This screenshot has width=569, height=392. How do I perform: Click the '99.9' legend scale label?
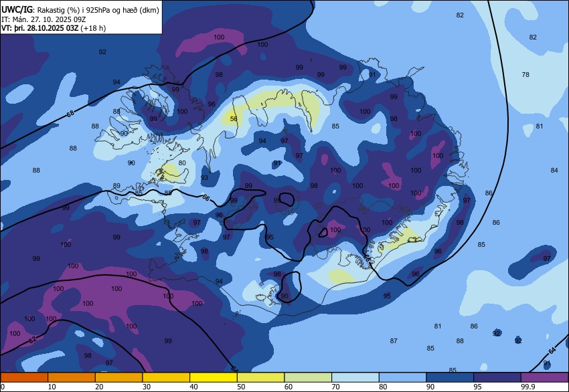[527, 387]
